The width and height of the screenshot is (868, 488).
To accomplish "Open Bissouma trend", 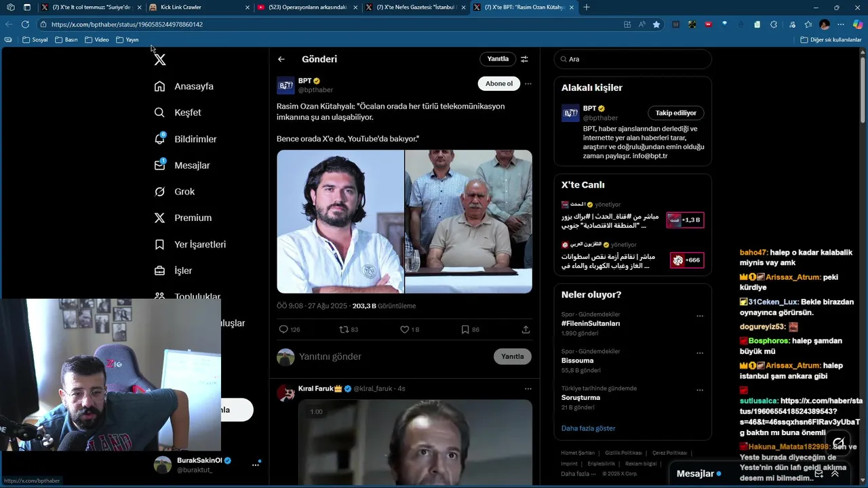I will point(578,361).
